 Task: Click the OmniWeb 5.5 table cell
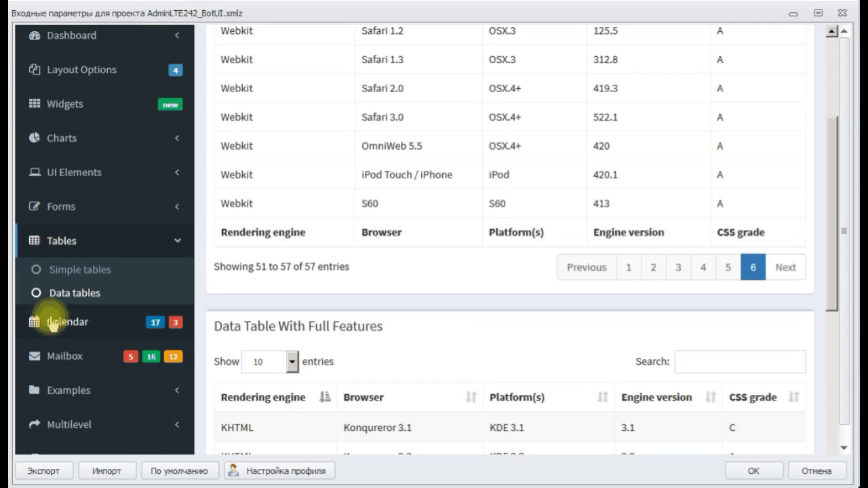(418, 146)
